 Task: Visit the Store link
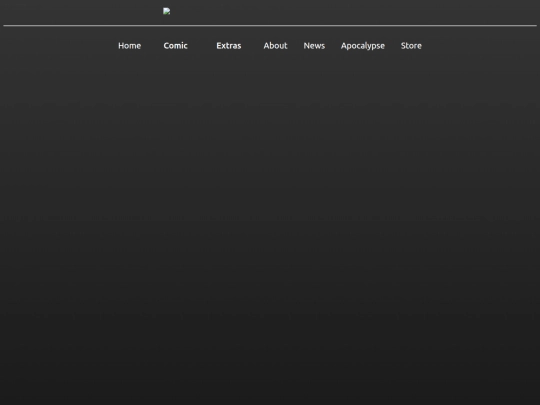[x=411, y=46]
